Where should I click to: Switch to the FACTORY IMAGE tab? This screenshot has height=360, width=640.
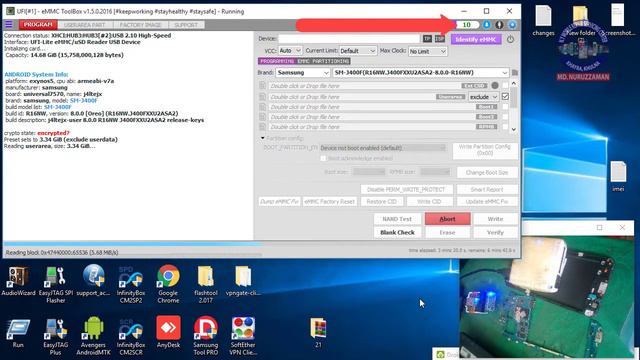pyautogui.click(x=140, y=25)
